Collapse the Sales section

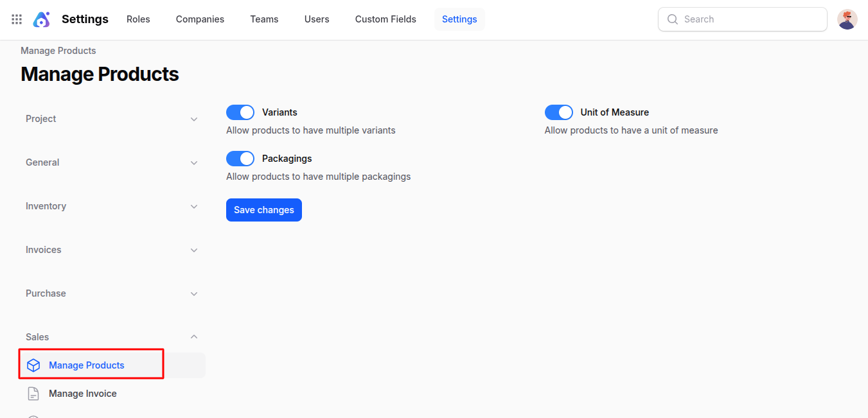194,336
